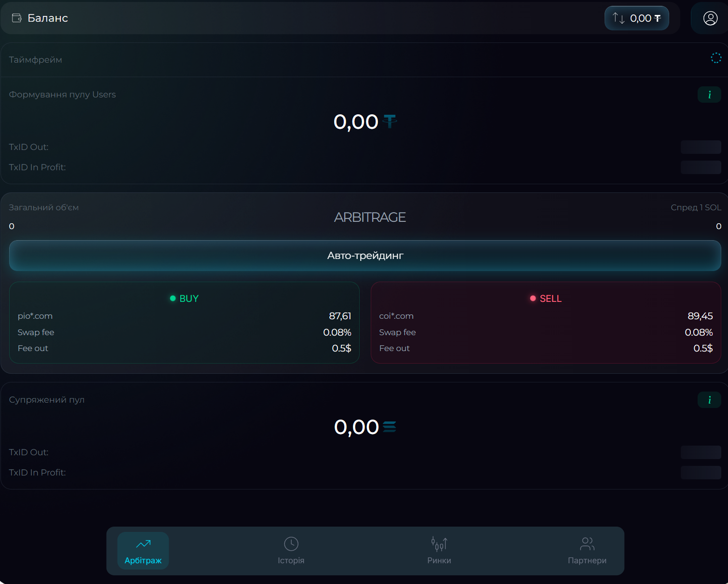This screenshot has width=728, height=584.
Task: Click the wallet icon next to Баланс
Action: (17, 17)
